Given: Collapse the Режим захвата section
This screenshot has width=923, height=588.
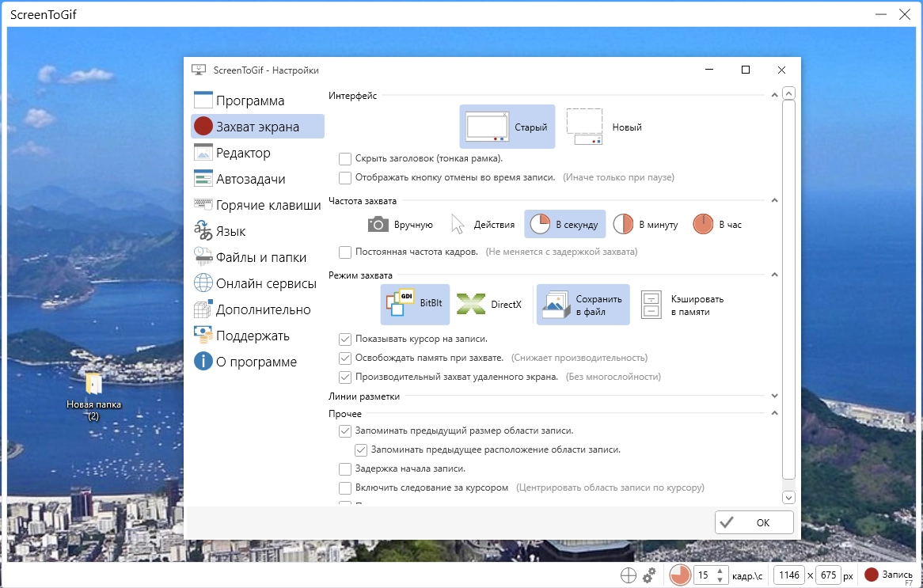Looking at the screenshot, I should pyautogui.click(x=775, y=275).
